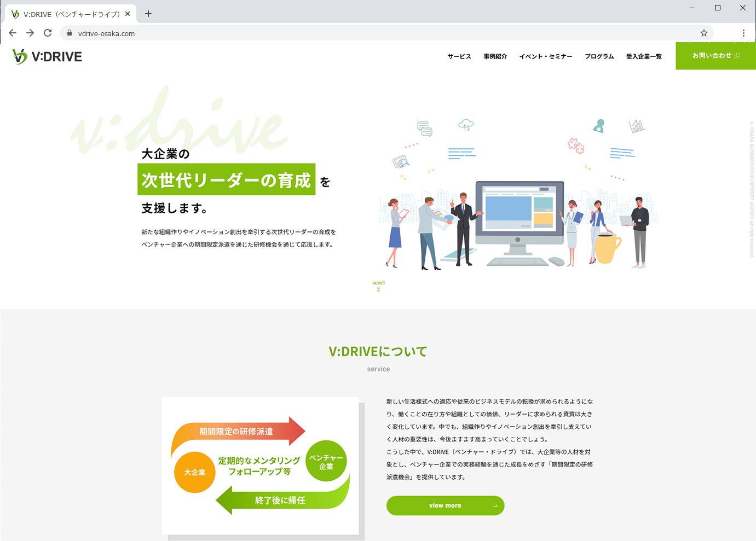Close the V:DRIVE browser tab
The height and width of the screenshot is (541, 756).
coord(128,14)
